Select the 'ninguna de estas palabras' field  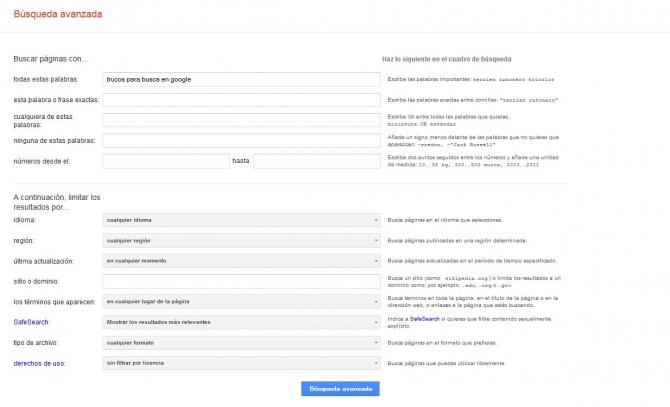[241, 141]
